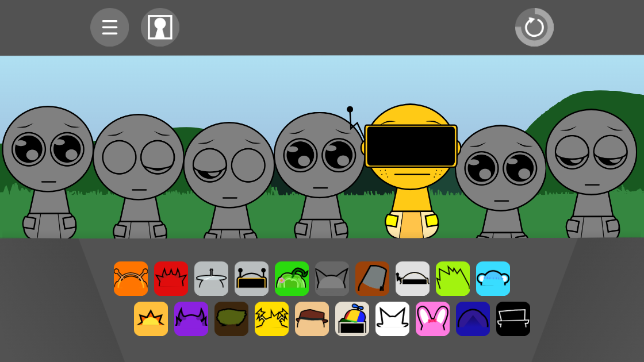Viewport: 644px width, 362px height.
Task: Pick the grey saucer hat sound icon
Action: [x=211, y=279]
